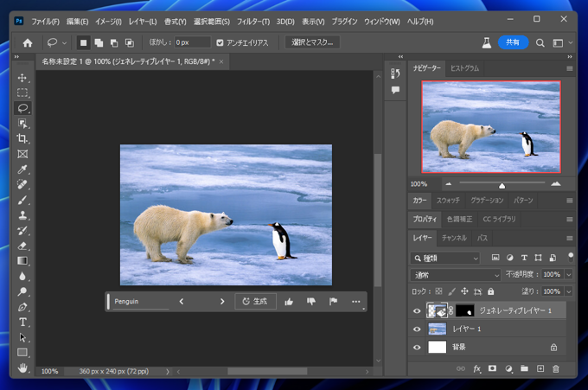Select the Hand tool

[22, 368]
